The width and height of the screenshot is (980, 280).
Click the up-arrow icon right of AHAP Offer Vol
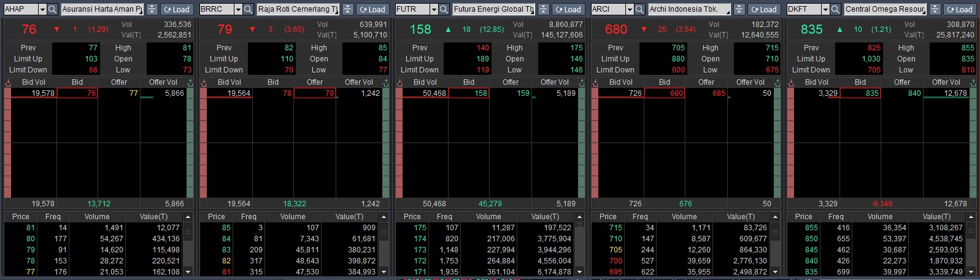(190, 82)
